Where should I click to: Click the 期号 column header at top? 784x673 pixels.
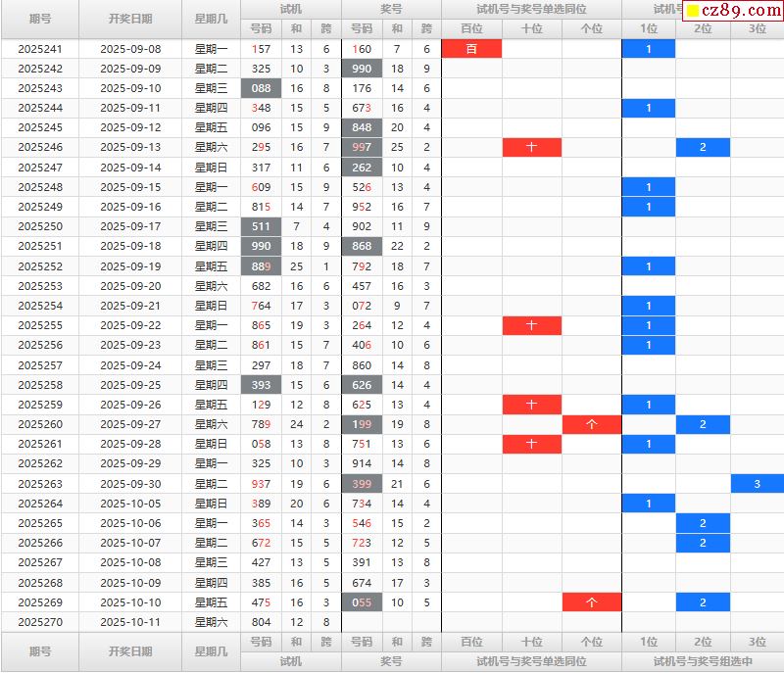[x=40, y=19]
